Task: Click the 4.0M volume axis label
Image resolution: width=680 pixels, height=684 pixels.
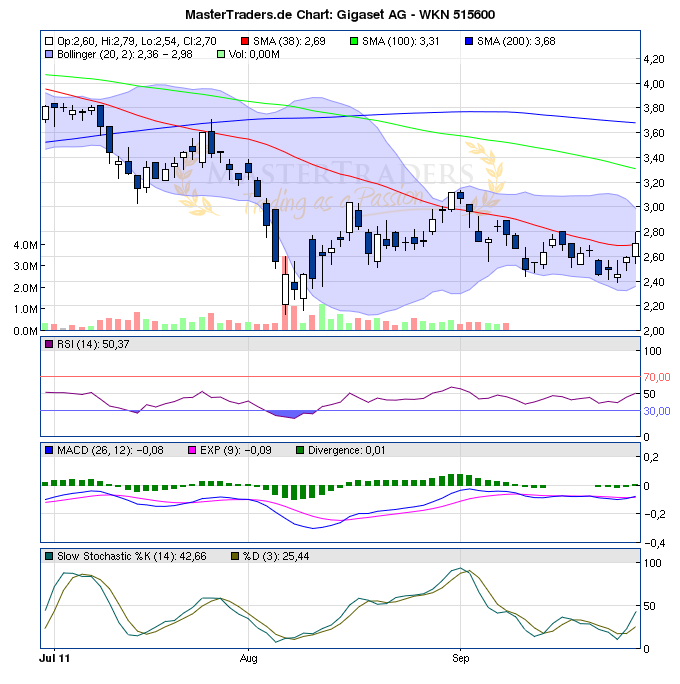Action: pos(25,245)
